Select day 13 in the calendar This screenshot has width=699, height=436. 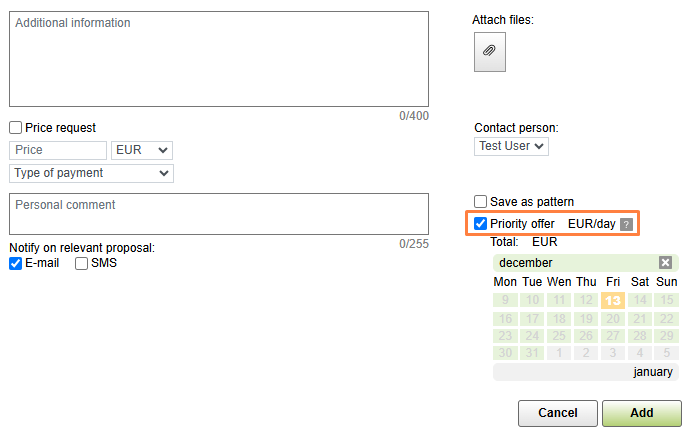(613, 300)
